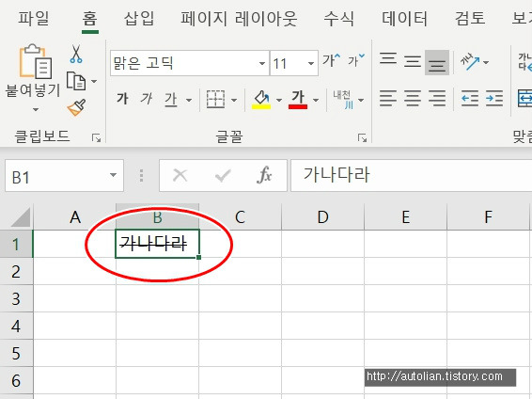The width and height of the screenshot is (532, 399).
Task: Select column A header
Action: coord(75,217)
